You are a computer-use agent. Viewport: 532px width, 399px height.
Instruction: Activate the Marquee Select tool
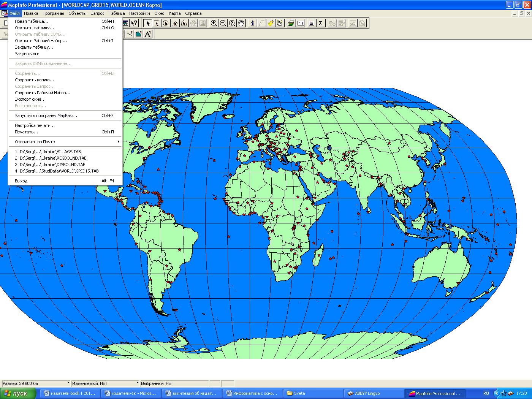(157, 23)
